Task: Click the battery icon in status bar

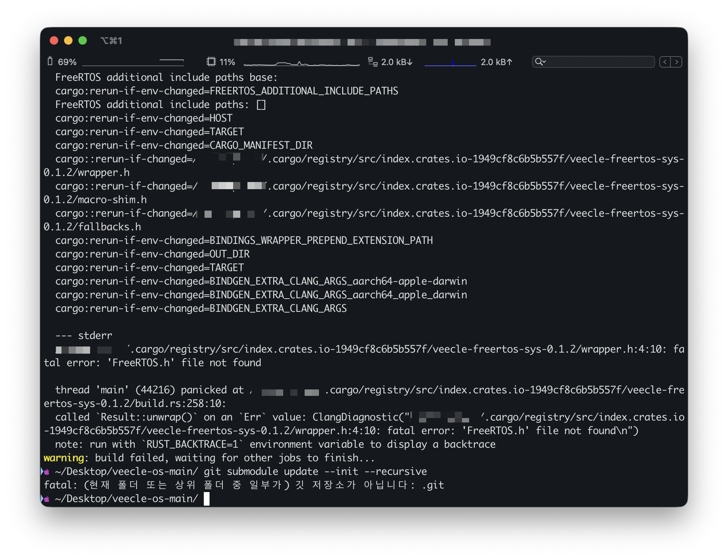Action: [50, 62]
